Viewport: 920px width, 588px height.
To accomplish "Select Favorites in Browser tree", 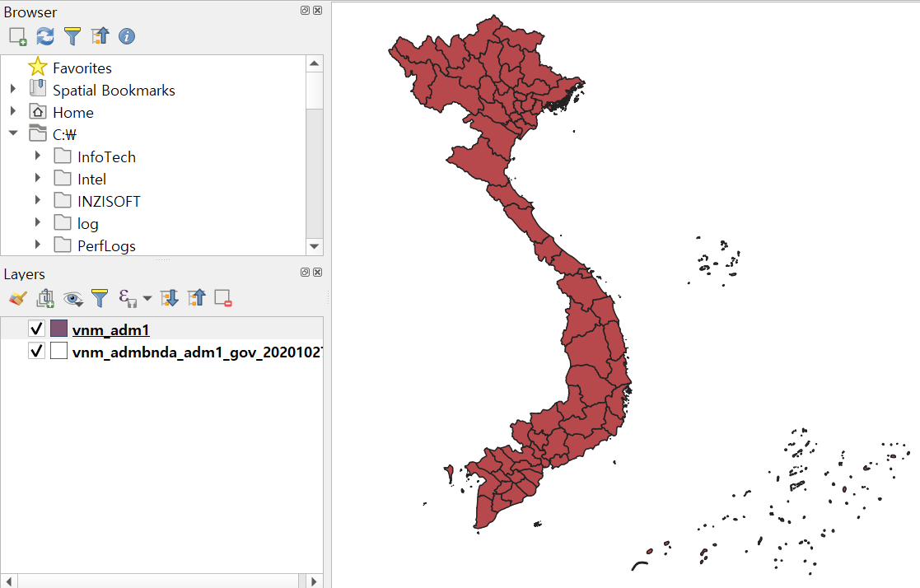I will [x=82, y=68].
